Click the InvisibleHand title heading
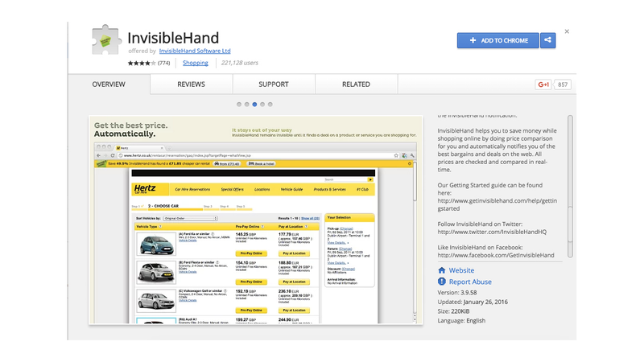 point(173,38)
